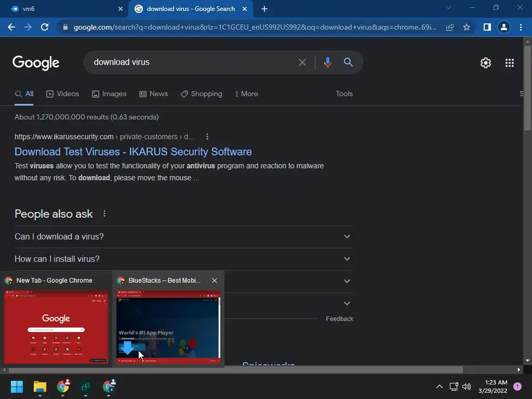Viewport: 532px width, 399px height.
Task: Switch to Videos results
Action: (62, 94)
